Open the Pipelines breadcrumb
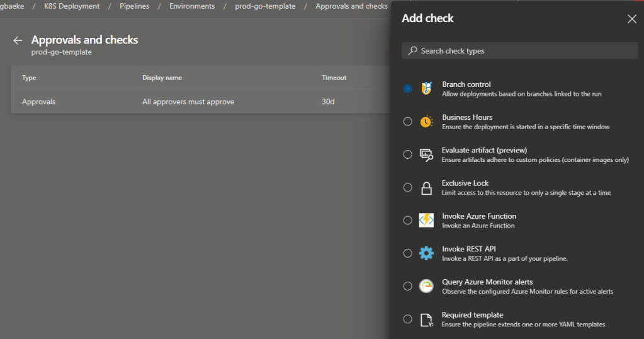 134,6
